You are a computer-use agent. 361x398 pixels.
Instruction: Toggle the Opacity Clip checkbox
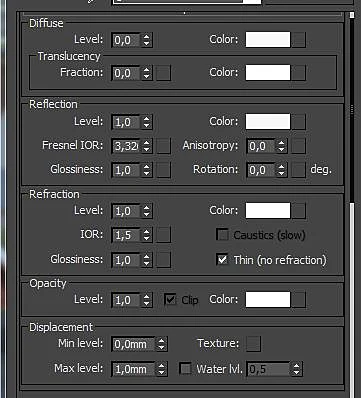pyautogui.click(x=170, y=300)
